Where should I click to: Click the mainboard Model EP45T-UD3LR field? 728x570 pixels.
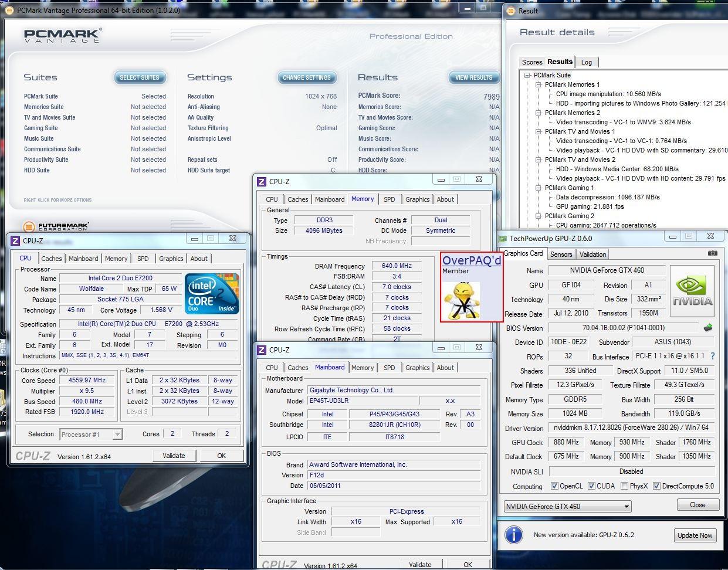click(363, 401)
